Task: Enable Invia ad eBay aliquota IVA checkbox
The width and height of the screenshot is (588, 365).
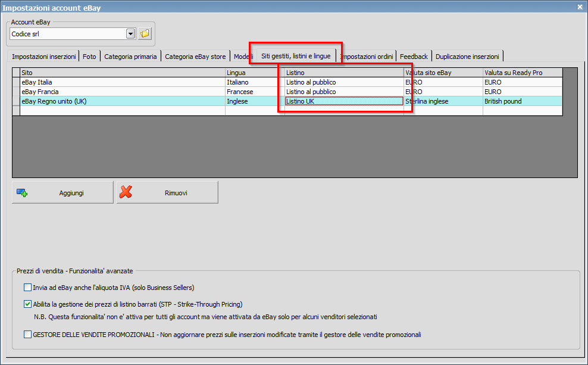Action: (x=27, y=288)
